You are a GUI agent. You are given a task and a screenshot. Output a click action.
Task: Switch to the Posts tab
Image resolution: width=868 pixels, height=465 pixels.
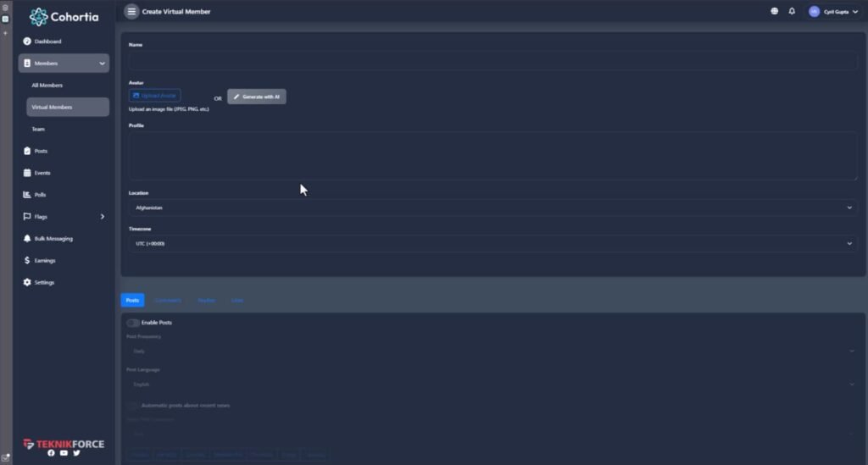[x=132, y=301]
